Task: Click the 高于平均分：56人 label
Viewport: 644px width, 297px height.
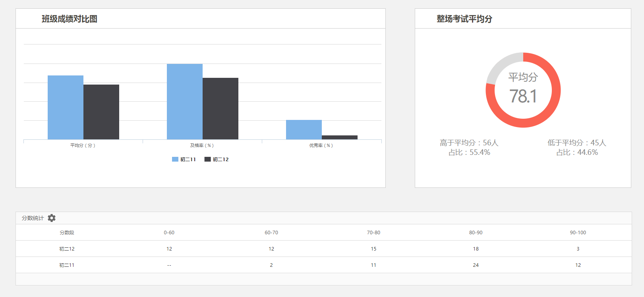Action: [469, 143]
